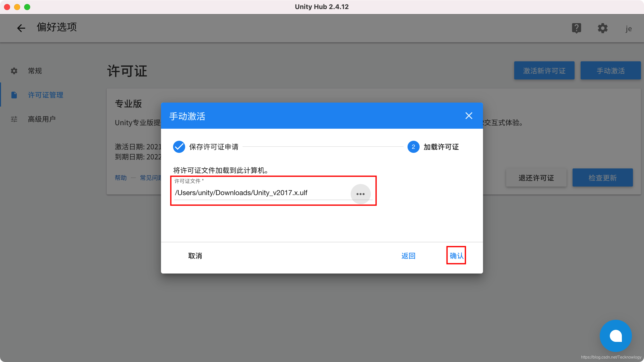This screenshot has width=644, height=362.
Task: Close the 手动激活 dialog with X
Action: click(469, 116)
